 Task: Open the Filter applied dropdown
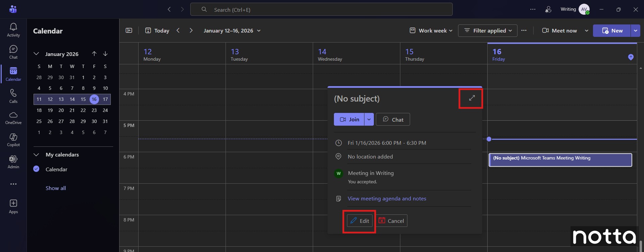pos(488,30)
